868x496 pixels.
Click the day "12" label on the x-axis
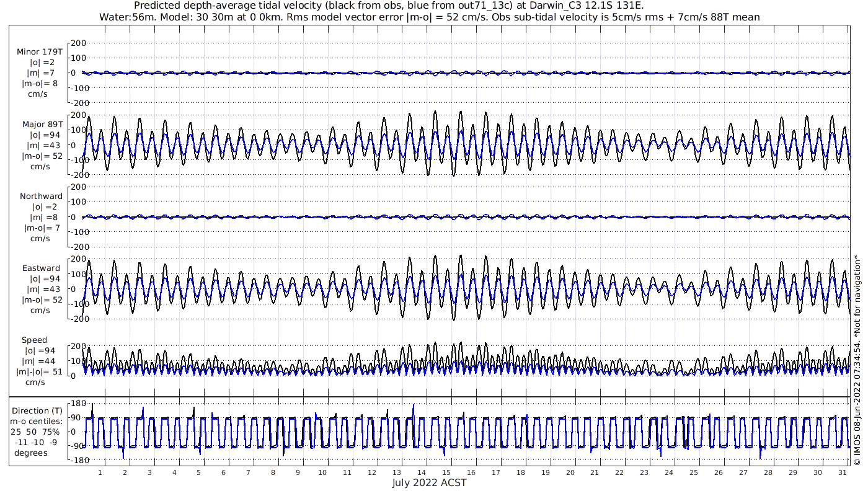click(372, 472)
